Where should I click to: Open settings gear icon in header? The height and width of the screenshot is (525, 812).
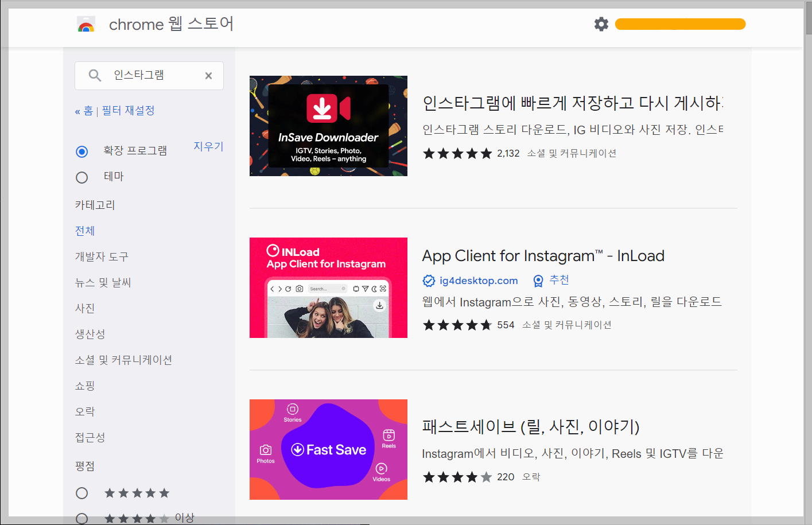[x=601, y=24]
